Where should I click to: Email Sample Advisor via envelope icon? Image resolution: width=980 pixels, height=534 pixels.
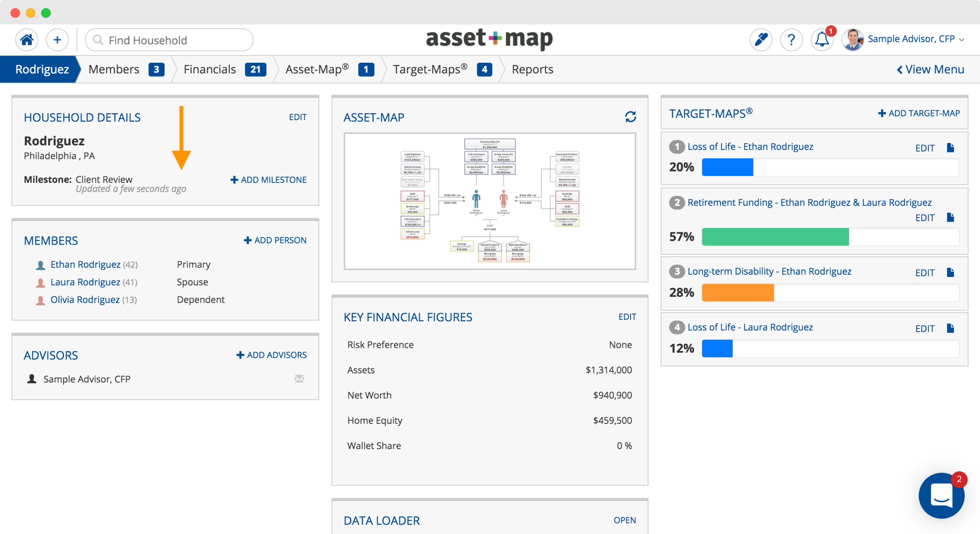(299, 379)
